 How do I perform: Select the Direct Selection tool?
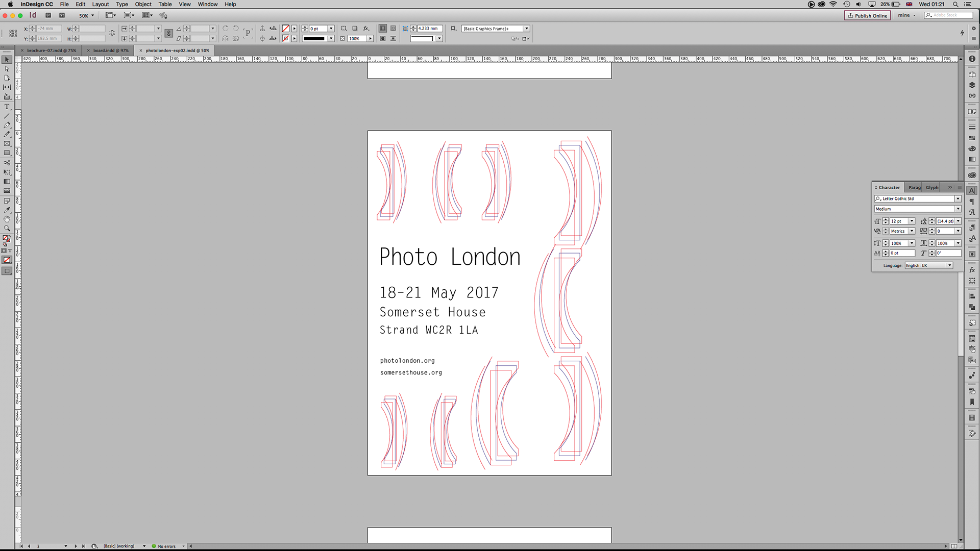7,69
